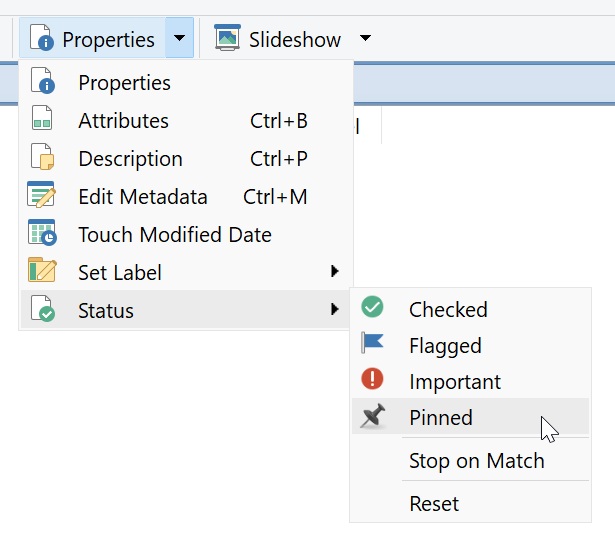Click the Slideshow toolbar icon

tap(227, 38)
